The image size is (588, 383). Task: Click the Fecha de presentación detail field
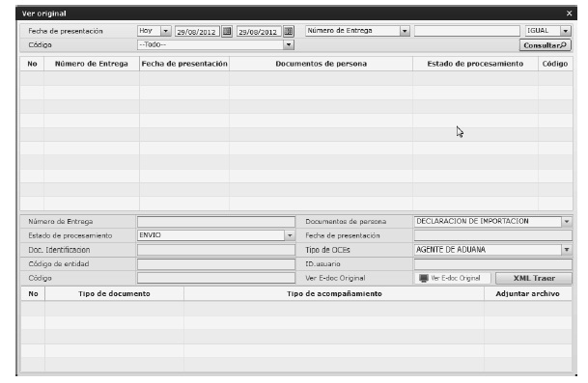[493, 235]
